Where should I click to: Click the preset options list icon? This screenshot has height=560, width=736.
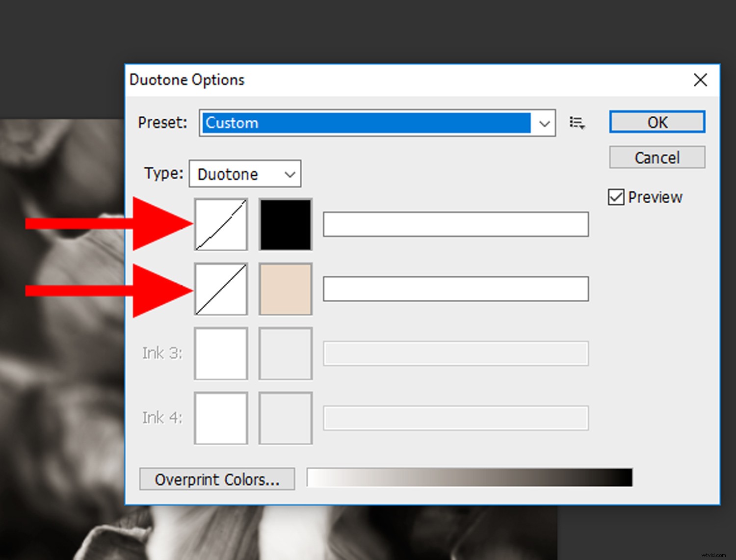[577, 122]
